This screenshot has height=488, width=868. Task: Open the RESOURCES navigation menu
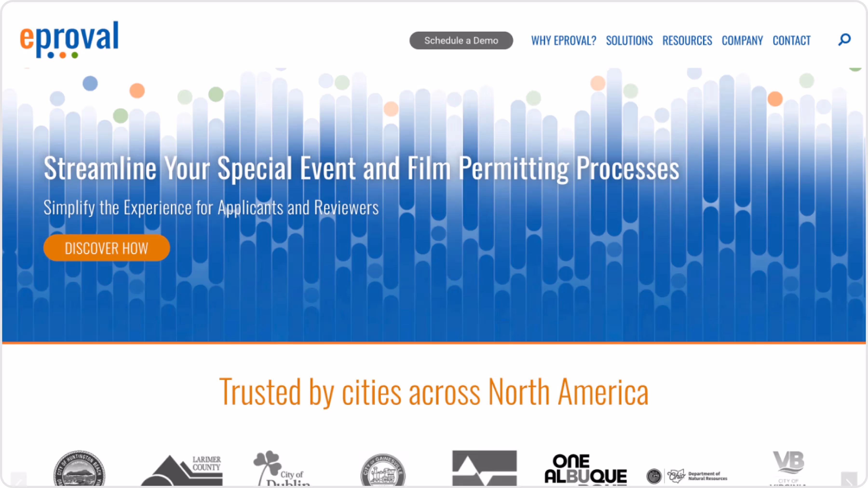click(687, 41)
